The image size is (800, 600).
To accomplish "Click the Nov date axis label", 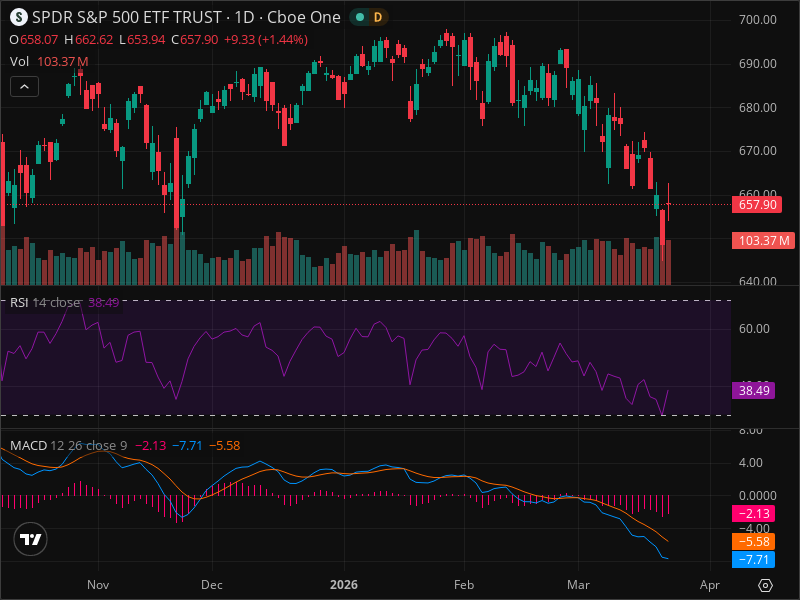I will (98, 585).
